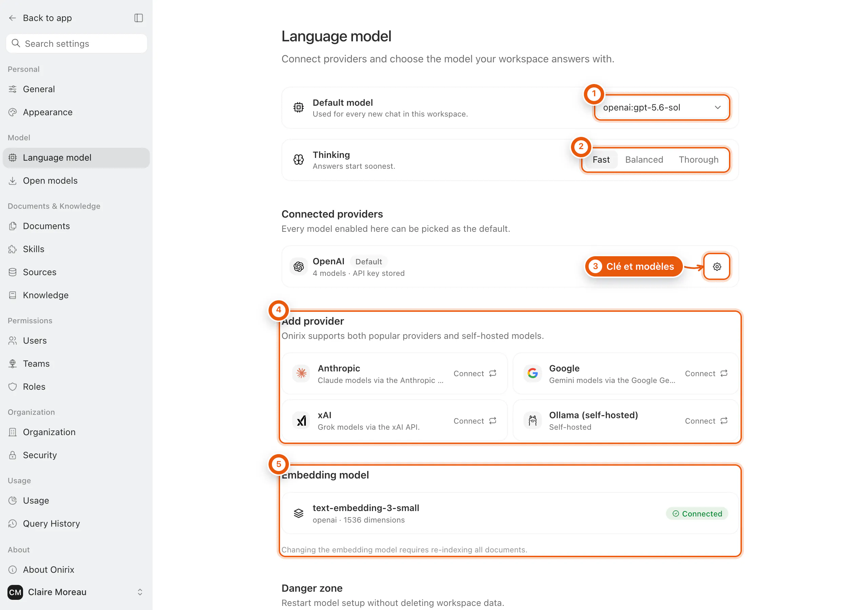Expand the Claire Moreau account switcher
Screen dimensions: 868x610
tap(140, 592)
